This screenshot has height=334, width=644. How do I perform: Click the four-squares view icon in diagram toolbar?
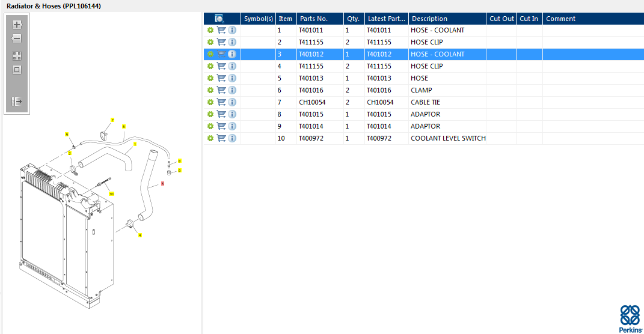[17, 55]
